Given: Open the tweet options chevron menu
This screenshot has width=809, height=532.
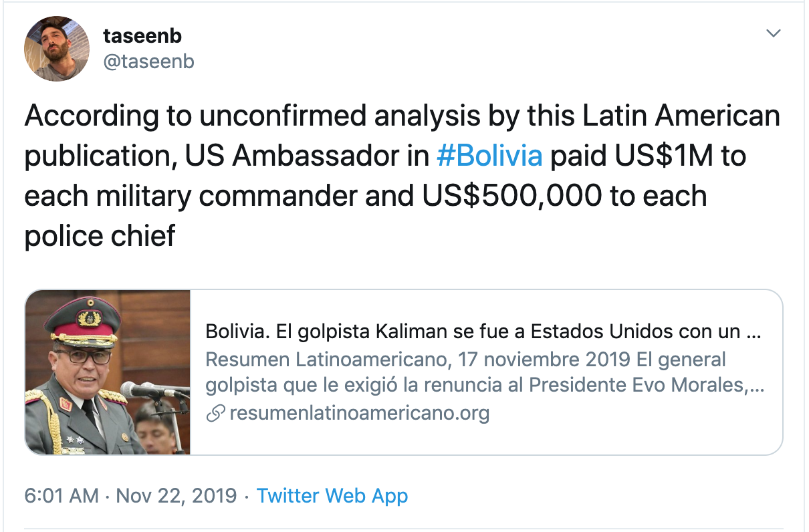Looking at the screenshot, I should 774,33.
